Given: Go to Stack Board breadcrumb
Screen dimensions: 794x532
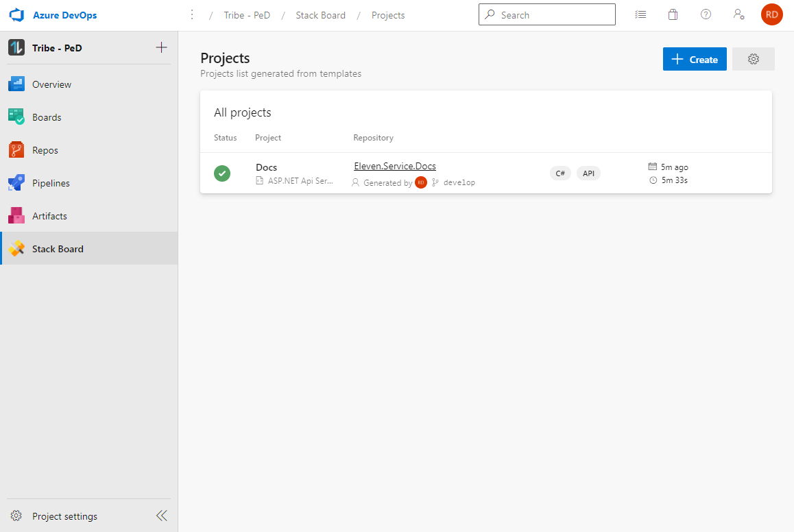Looking at the screenshot, I should [320, 15].
